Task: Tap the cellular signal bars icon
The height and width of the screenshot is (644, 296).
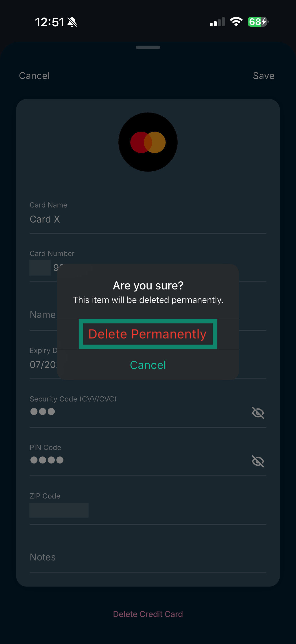Action: point(217,22)
